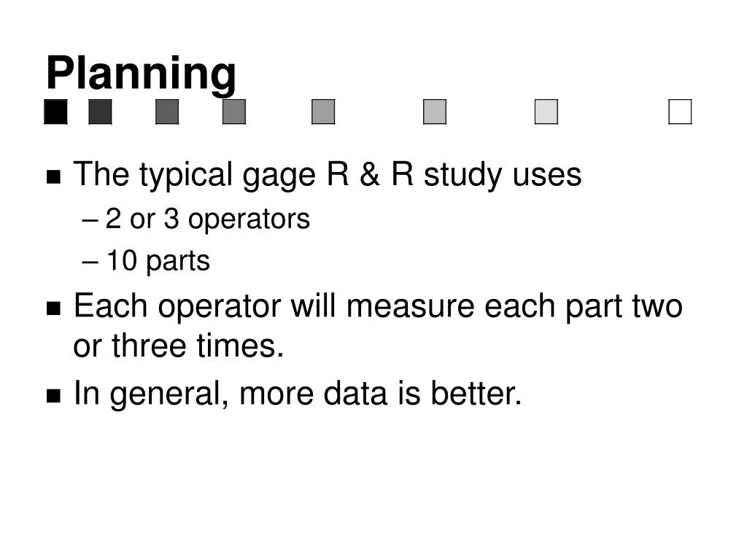Click the line 'Each operator will measure each part two'
Screen dimensions: 747x560
tap(378, 307)
